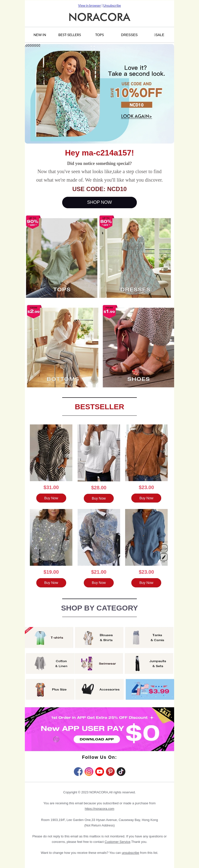Open the Pinterest social icon
This screenshot has width=199, height=868.
110,771
